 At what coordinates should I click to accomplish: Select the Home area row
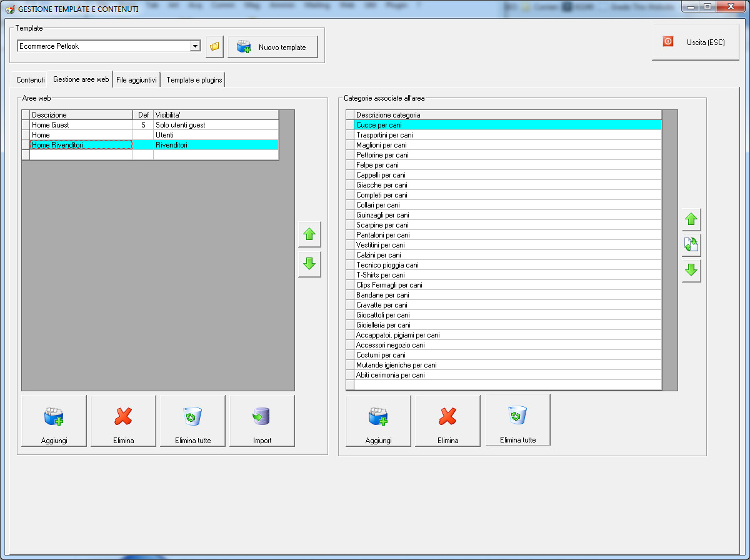[150, 135]
